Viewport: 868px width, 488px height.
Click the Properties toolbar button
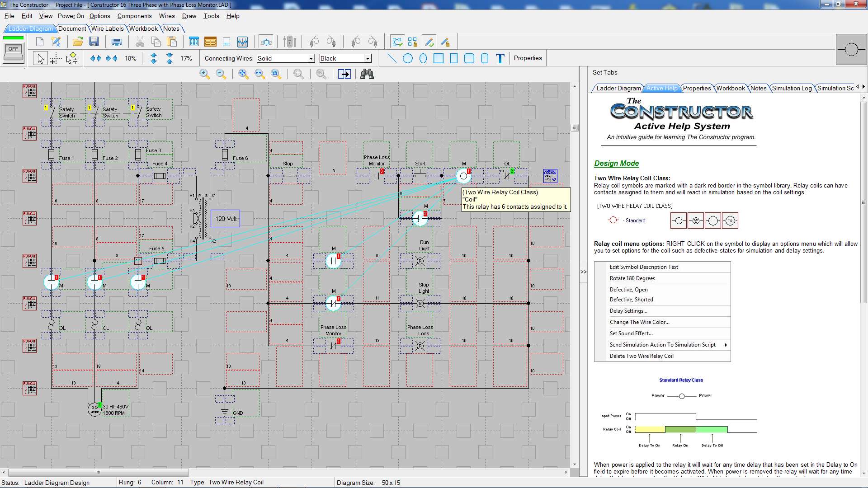pos(528,58)
